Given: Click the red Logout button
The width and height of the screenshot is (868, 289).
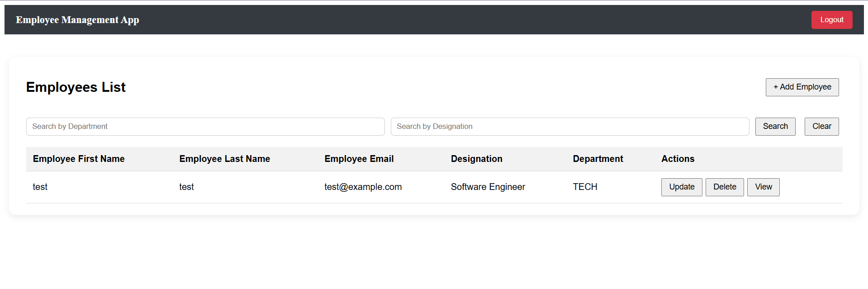Looking at the screenshot, I should [x=831, y=20].
